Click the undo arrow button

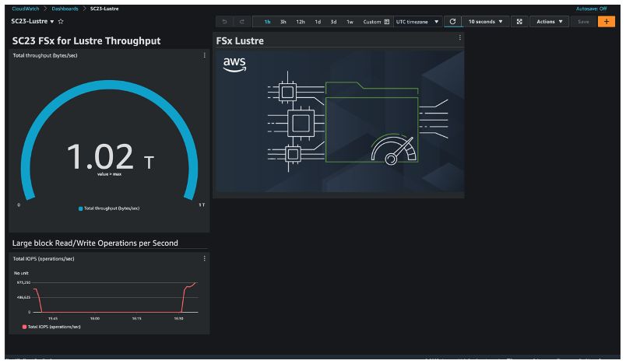click(x=224, y=22)
